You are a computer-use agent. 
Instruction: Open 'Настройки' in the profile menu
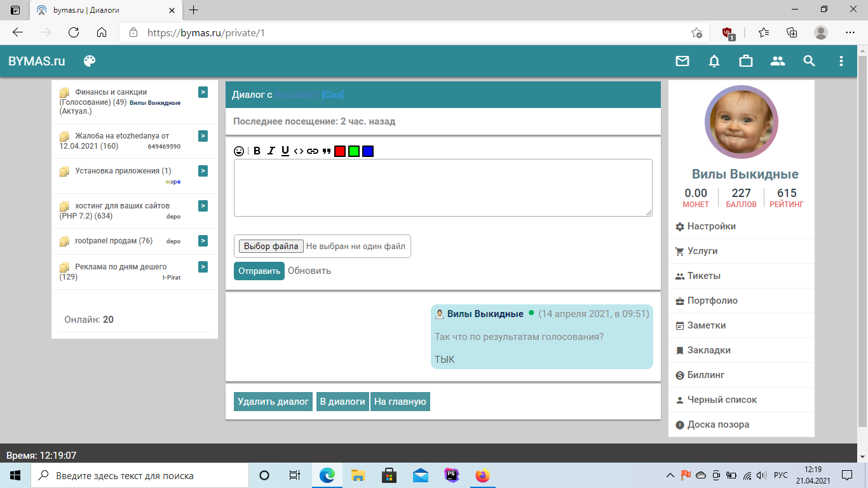point(711,226)
